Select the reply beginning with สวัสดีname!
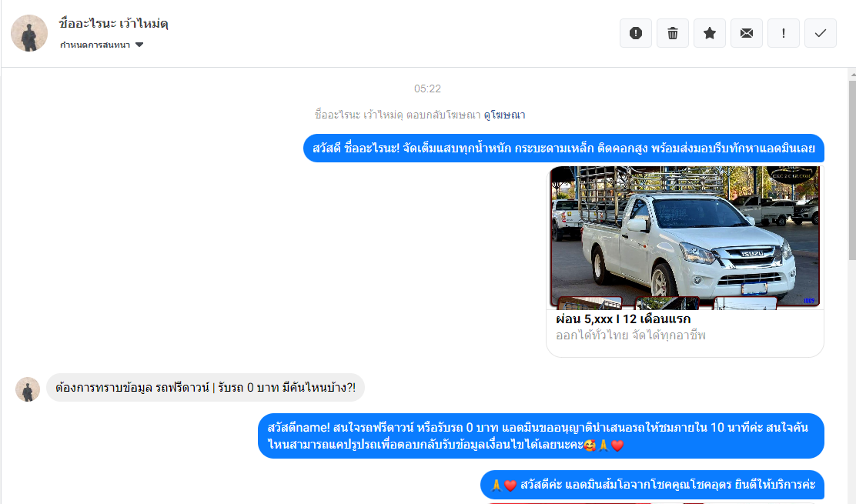The image size is (856, 504). [540, 436]
